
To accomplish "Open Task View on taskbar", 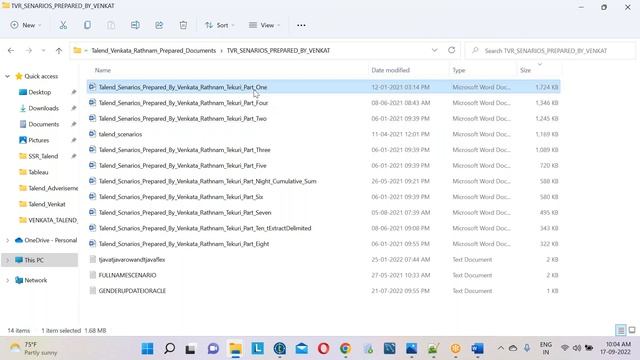I will 190,349.
